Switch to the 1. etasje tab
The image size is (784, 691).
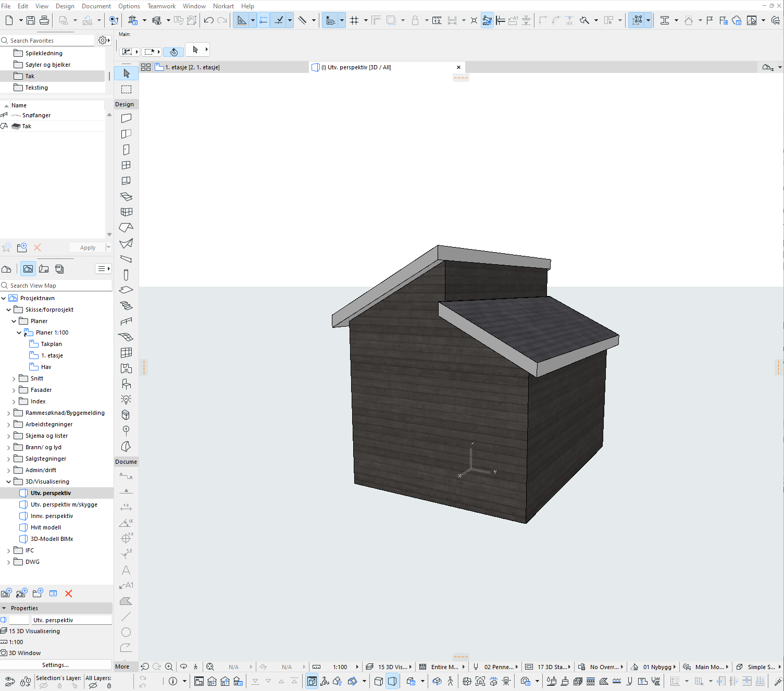coord(192,67)
